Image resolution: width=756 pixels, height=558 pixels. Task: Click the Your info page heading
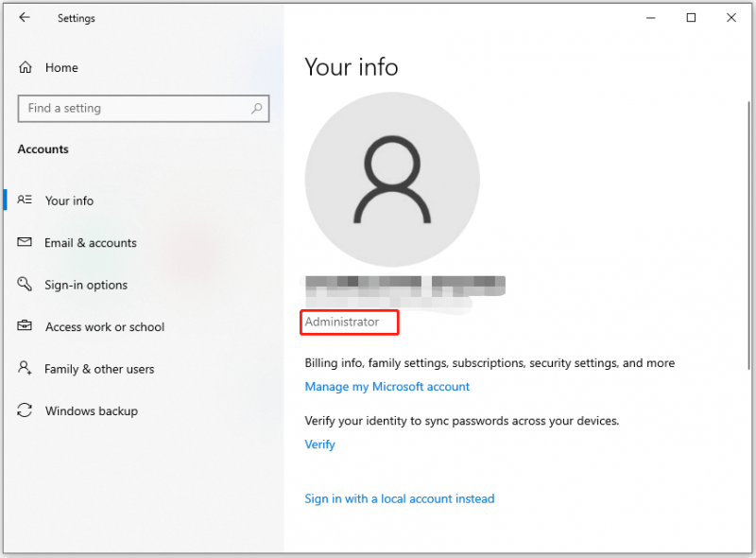point(352,66)
